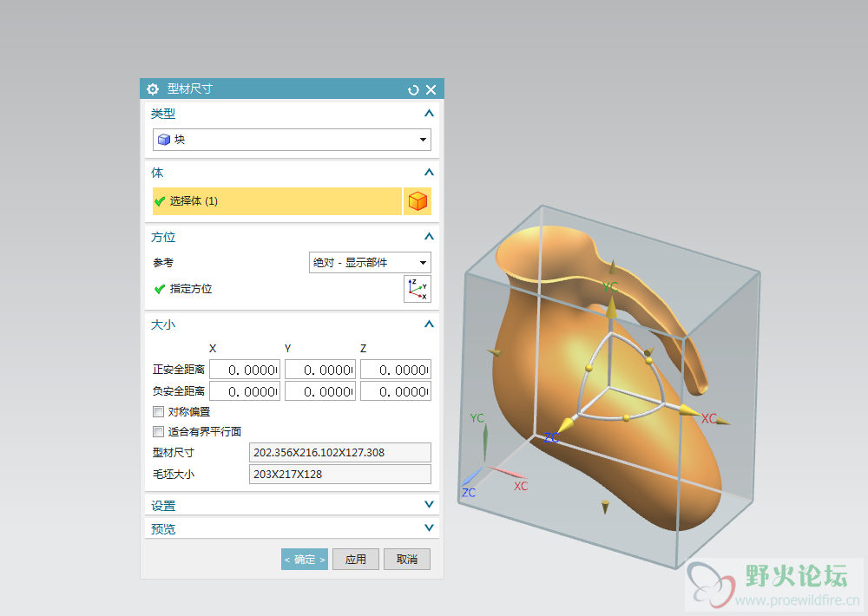
Task: Click the 负安全距离 Z input field
Action: click(396, 391)
